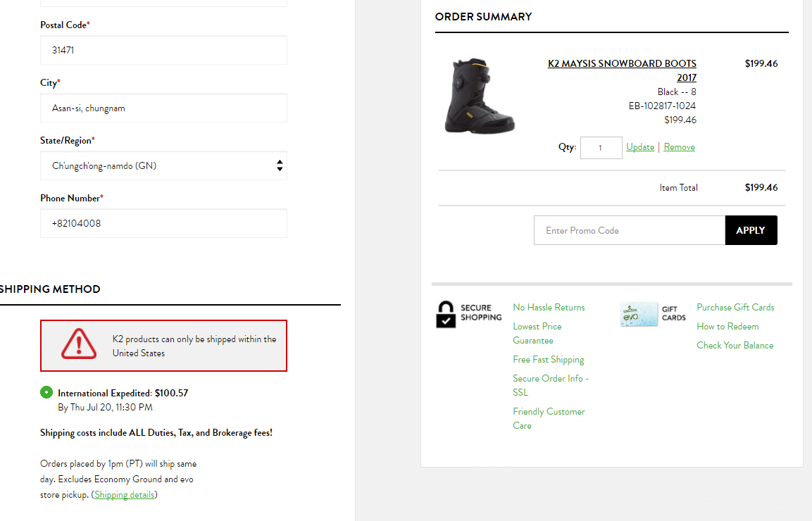Click the EB-102817-1024 product code
The width and height of the screenshot is (812, 521).
(x=662, y=106)
